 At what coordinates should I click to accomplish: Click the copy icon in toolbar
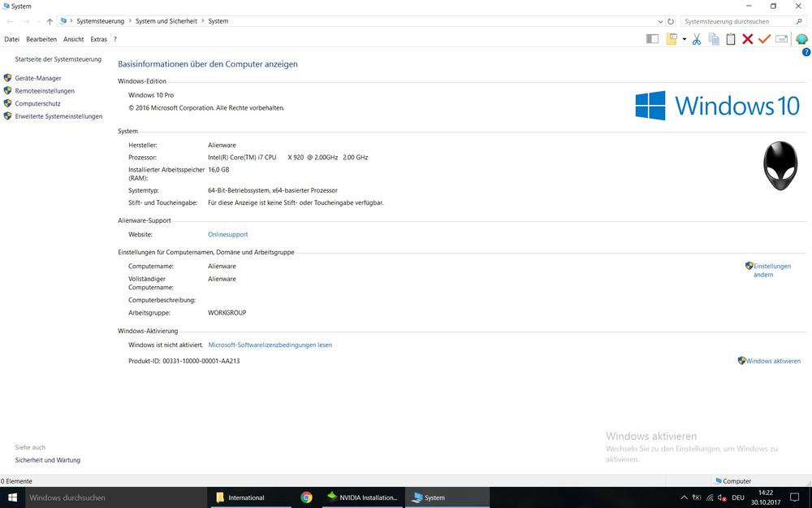tap(714, 39)
